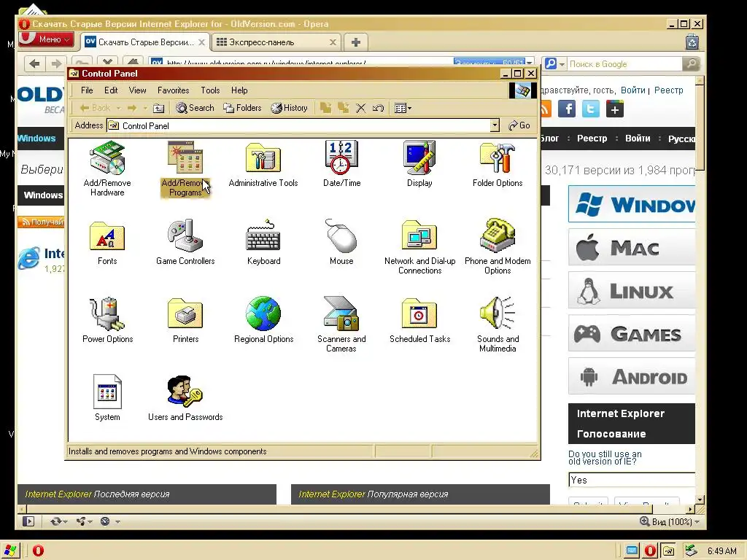747x560 pixels.
Task: Toggle the Folders pane button
Action: pos(242,108)
